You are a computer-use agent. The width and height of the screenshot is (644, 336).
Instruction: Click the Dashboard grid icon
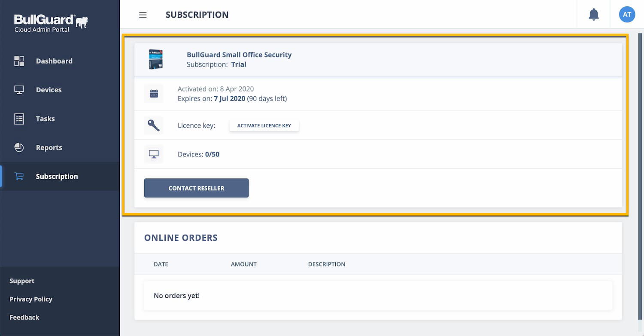tap(19, 61)
